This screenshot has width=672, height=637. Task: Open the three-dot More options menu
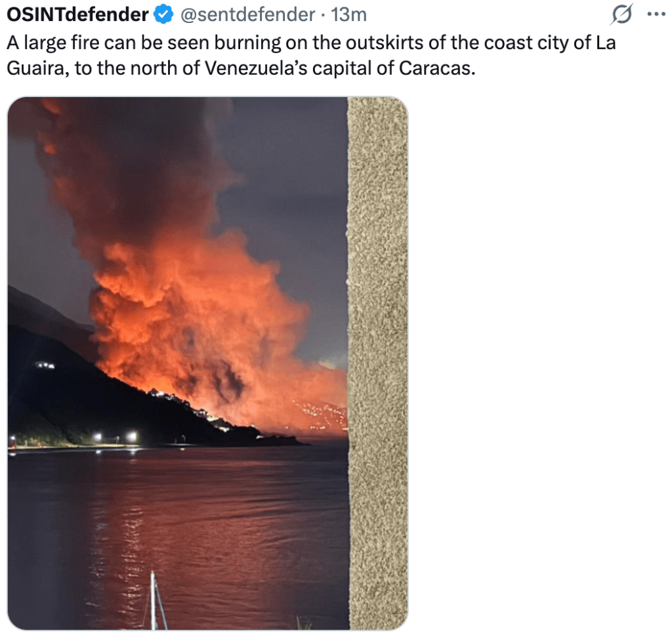[x=656, y=14]
